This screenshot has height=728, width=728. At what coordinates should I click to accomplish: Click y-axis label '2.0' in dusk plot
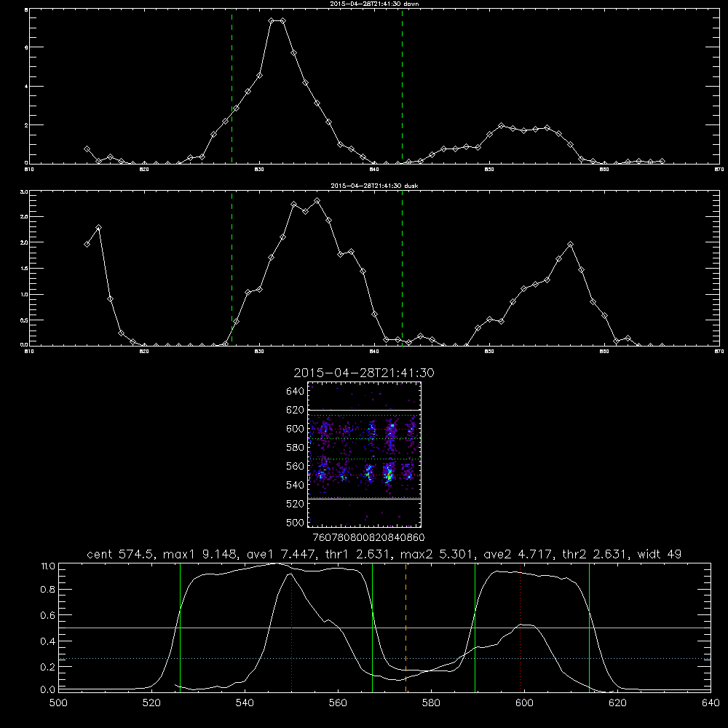click(25, 242)
